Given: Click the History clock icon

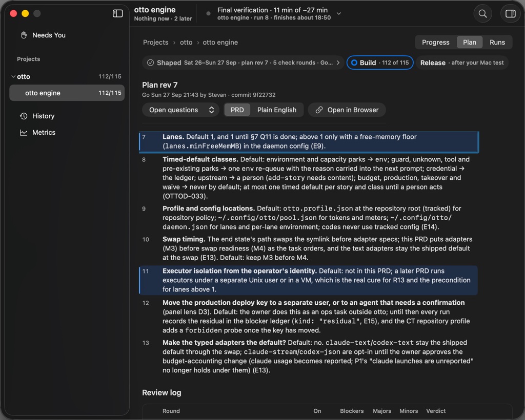Looking at the screenshot, I should [x=24, y=116].
